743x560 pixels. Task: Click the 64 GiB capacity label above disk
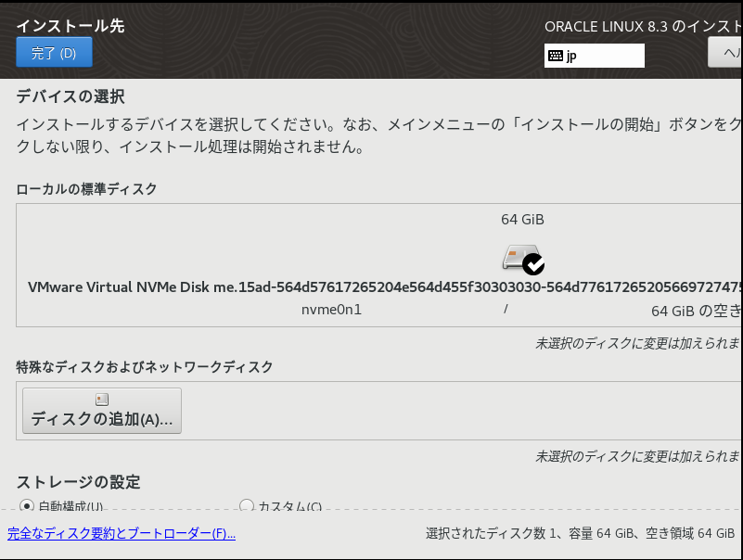click(x=522, y=220)
